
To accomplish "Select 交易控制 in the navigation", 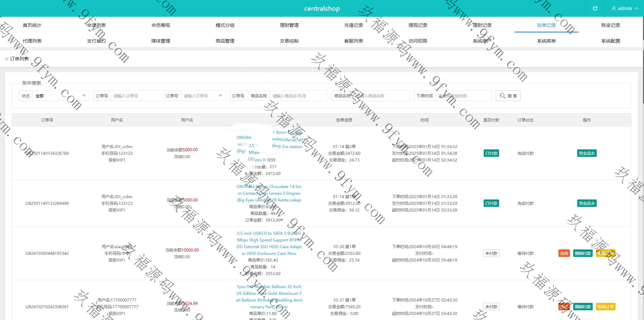I will click(289, 41).
